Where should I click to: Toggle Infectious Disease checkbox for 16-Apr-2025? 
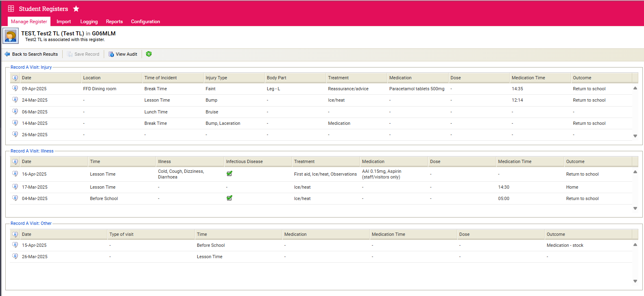229,174
